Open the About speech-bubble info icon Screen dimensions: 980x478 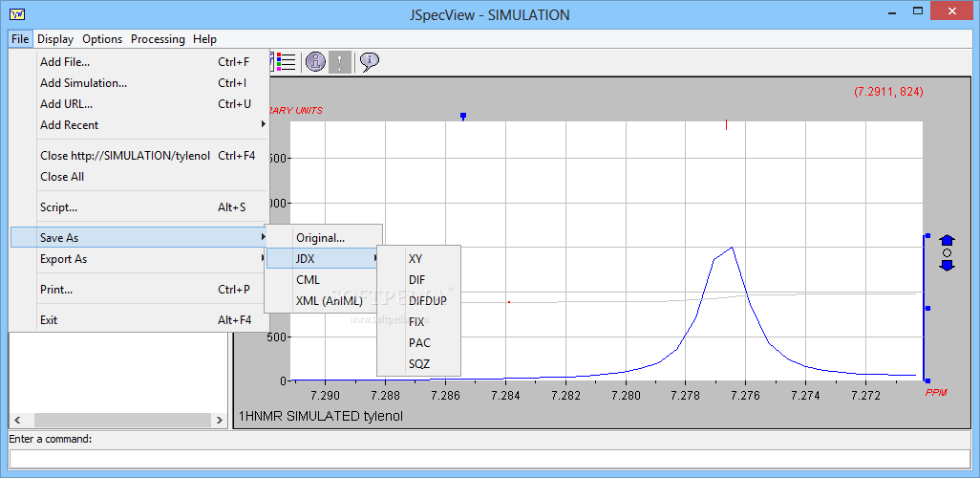[370, 60]
